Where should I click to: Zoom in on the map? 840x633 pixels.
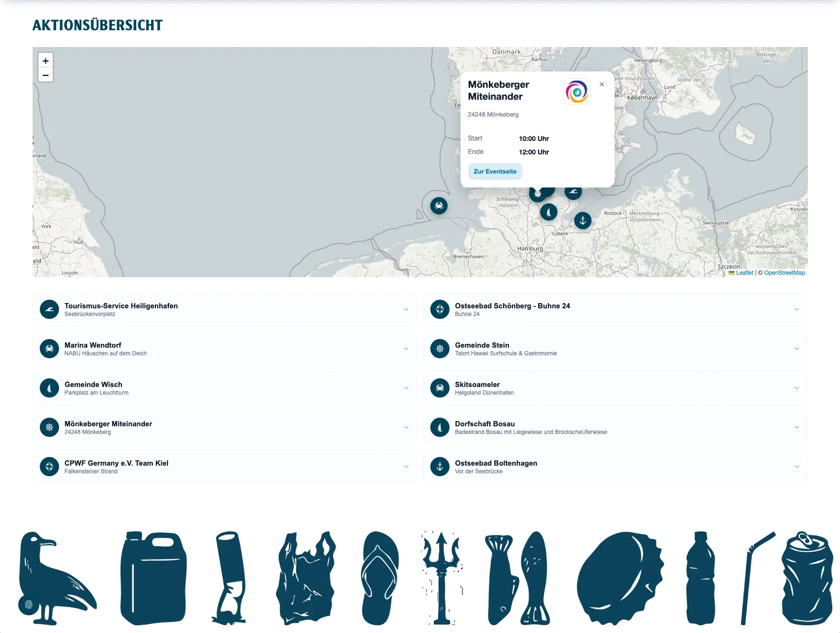click(x=46, y=60)
